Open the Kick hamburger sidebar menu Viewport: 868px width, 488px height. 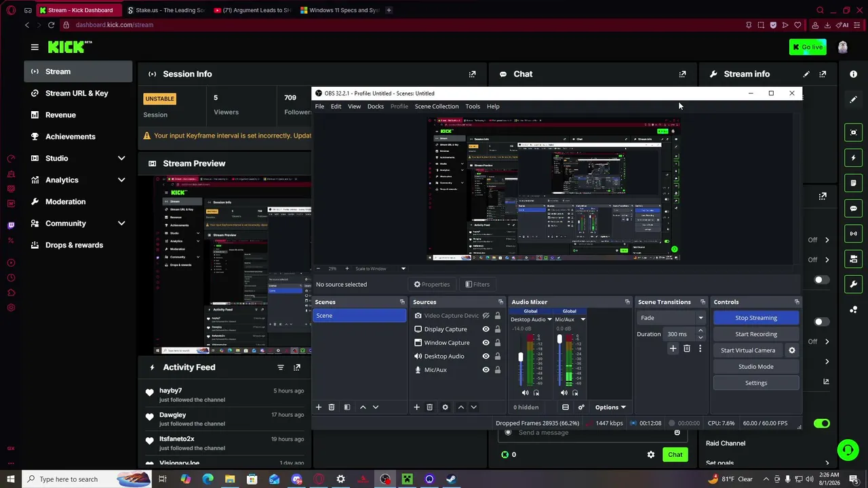click(35, 47)
